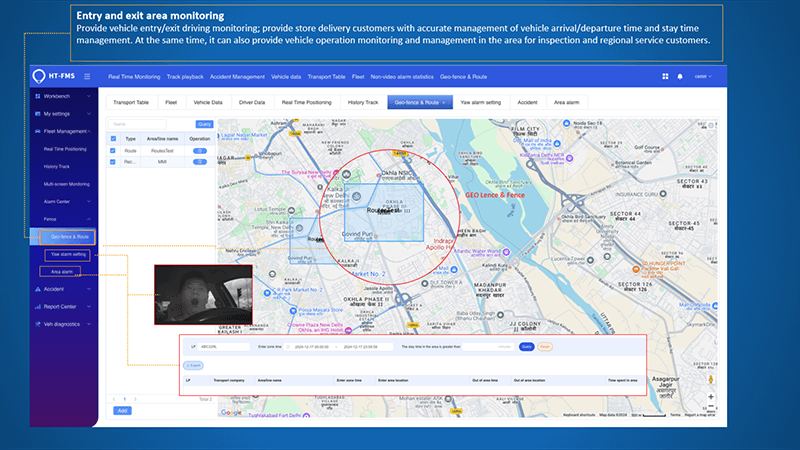Screen dimensions: 800x450
Task: Click Query button beside Name field
Action: (204, 124)
